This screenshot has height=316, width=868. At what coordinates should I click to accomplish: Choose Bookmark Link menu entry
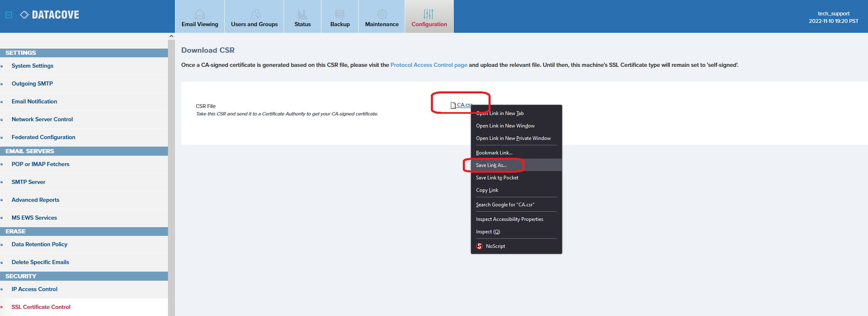tap(494, 153)
